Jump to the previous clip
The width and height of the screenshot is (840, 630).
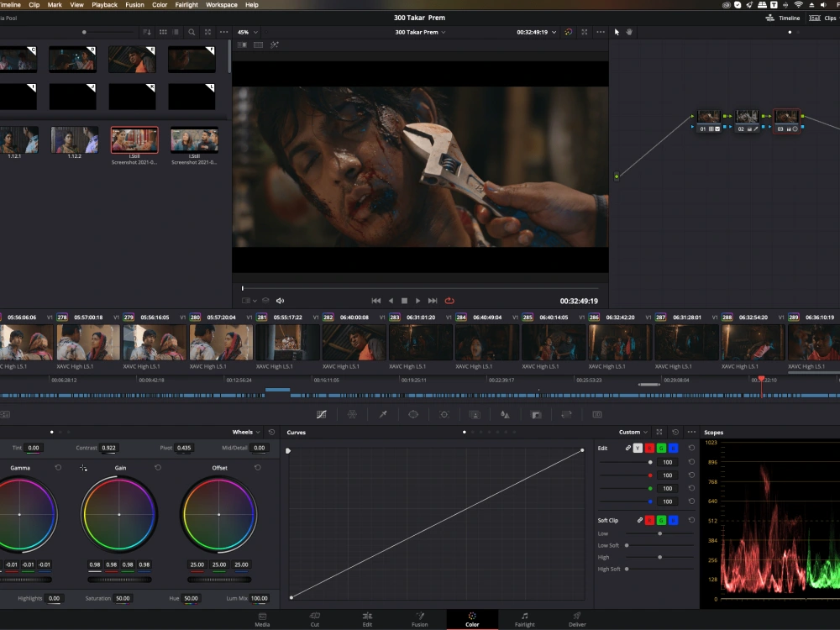coord(376,301)
